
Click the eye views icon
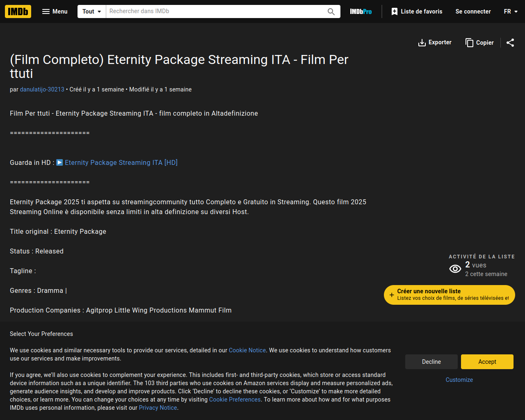(455, 269)
